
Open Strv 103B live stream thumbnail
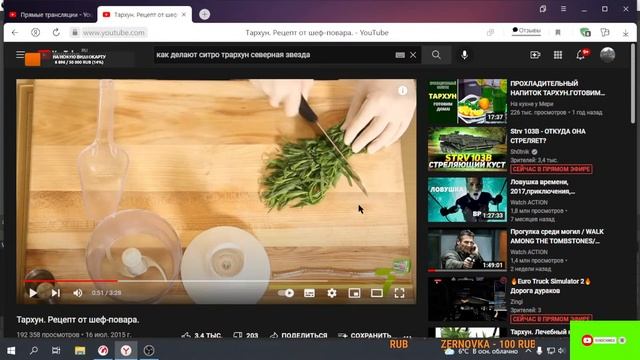[467, 149]
